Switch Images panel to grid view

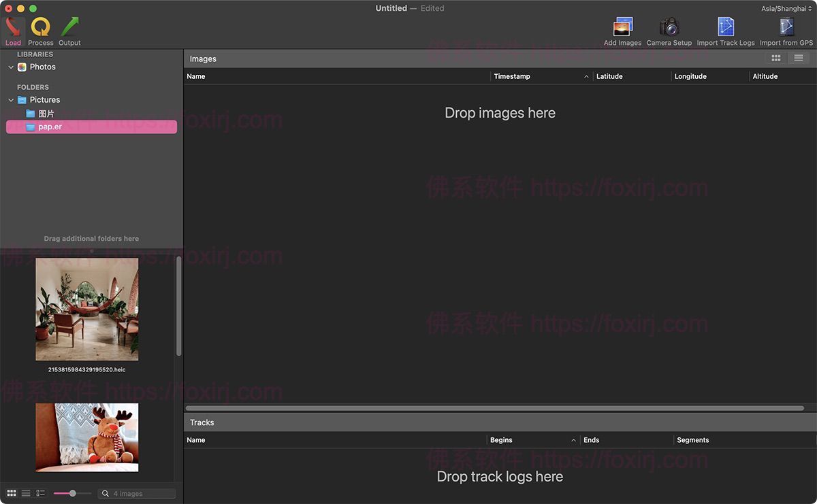775,58
